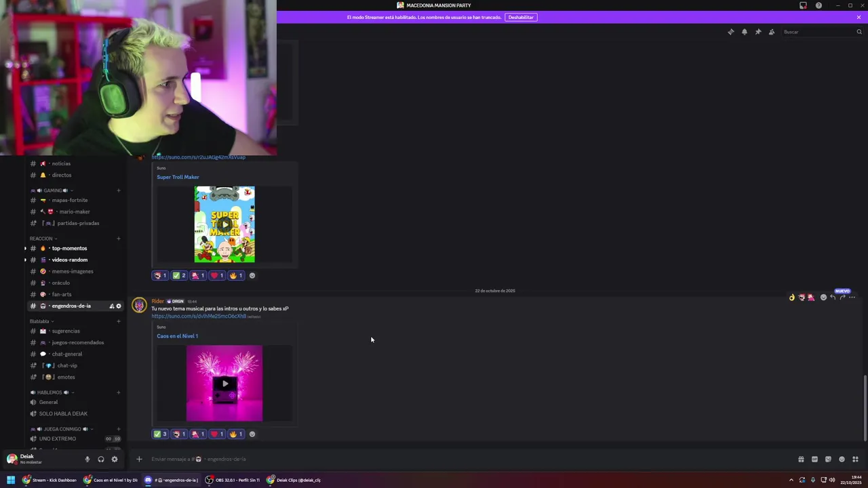Open the mario-maker channel
The image size is (868, 488).
(76, 211)
